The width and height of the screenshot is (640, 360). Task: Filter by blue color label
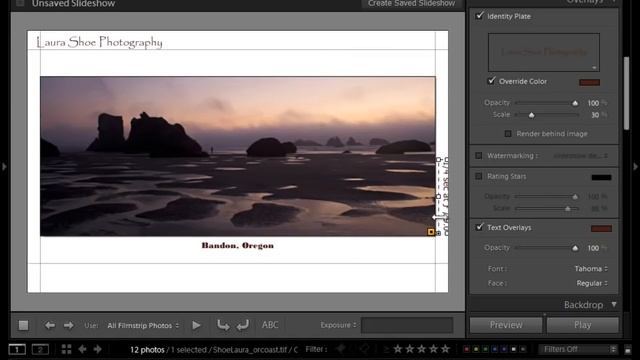(x=495, y=349)
